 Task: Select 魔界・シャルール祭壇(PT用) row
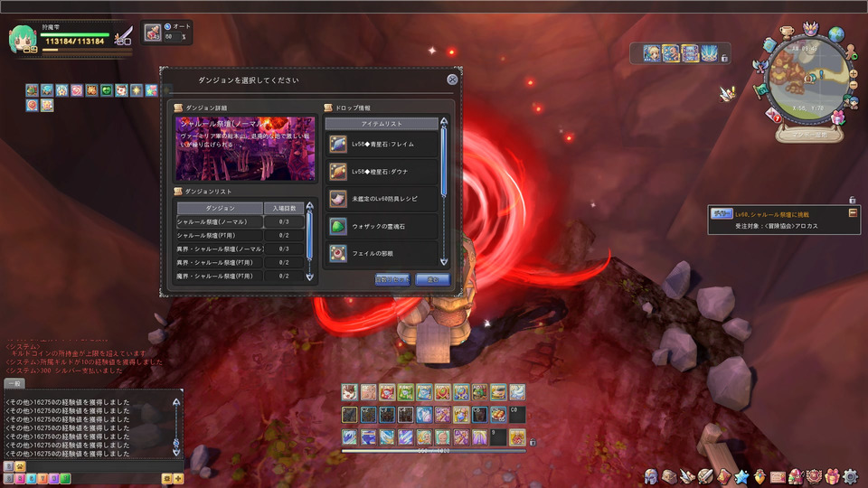241,276
